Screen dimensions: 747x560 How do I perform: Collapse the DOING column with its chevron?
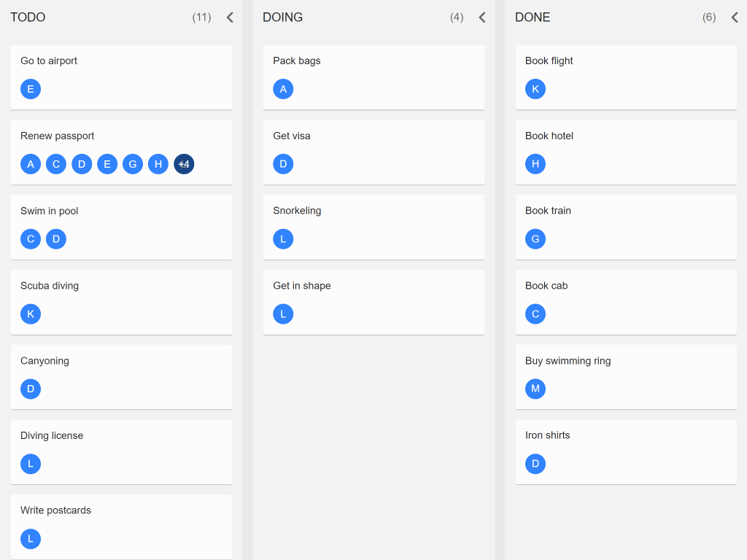(482, 17)
